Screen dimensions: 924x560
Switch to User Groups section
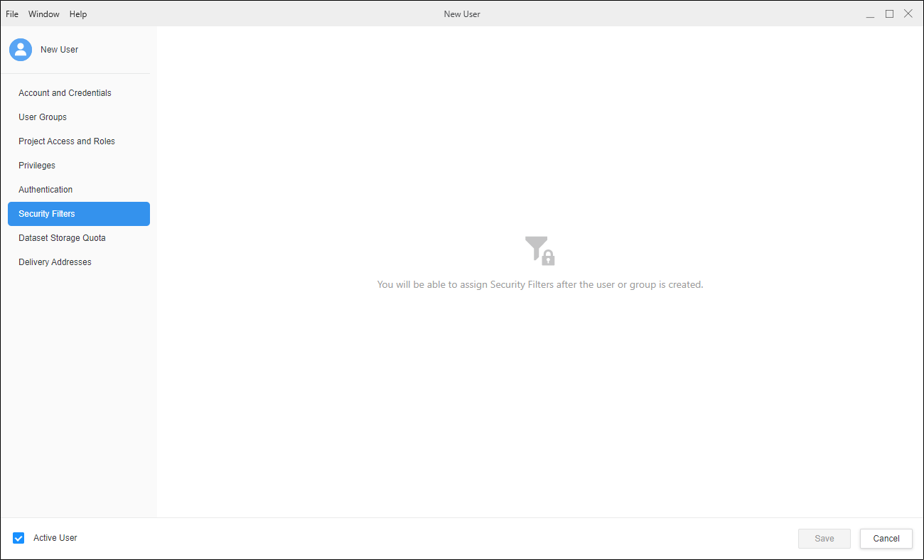(x=43, y=117)
